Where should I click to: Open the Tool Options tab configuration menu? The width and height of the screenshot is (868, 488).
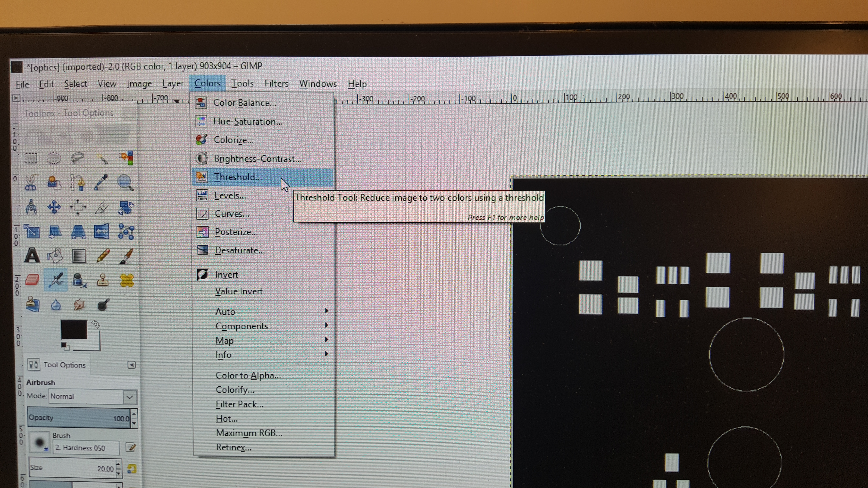132,365
